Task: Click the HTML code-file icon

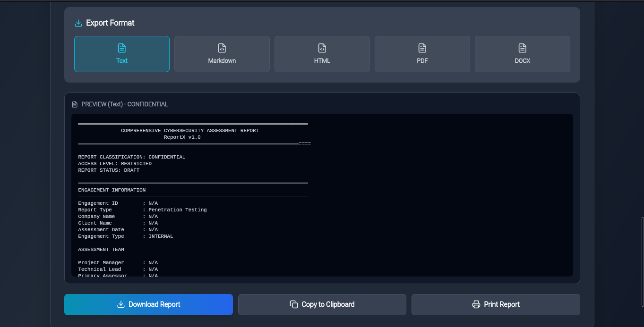Action: click(322, 48)
